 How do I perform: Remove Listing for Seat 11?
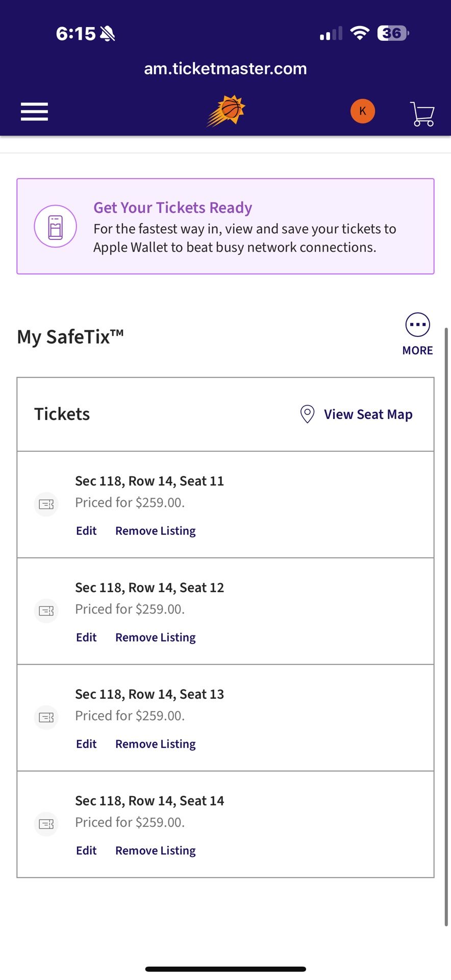tap(155, 531)
